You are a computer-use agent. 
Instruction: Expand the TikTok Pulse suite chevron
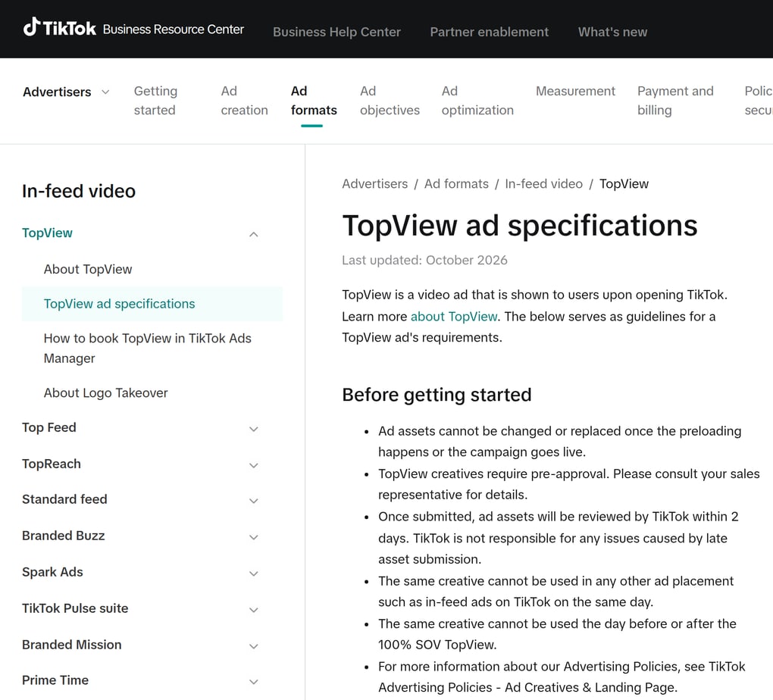(253, 611)
